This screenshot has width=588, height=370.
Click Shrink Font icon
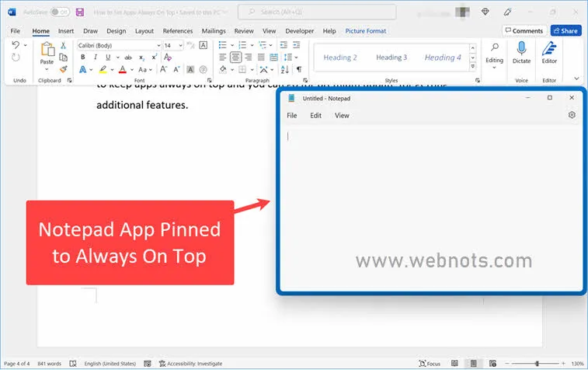click(176, 69)
